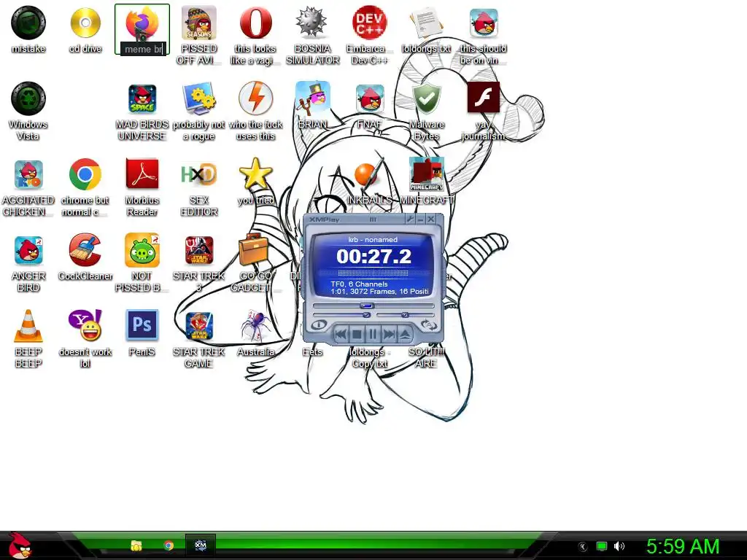Select the Morbius Reader Acrobat icon
The image size is (747, 560).
pos(142,174)
